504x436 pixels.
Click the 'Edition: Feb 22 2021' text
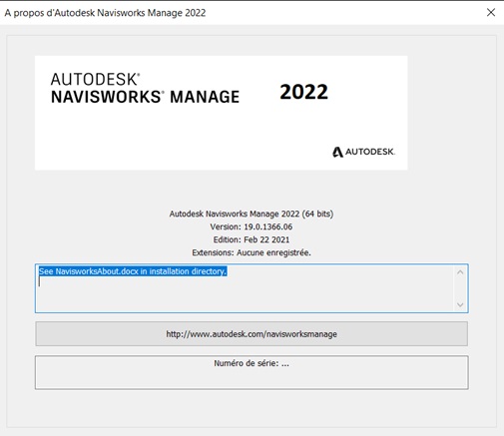click(252, 239)
